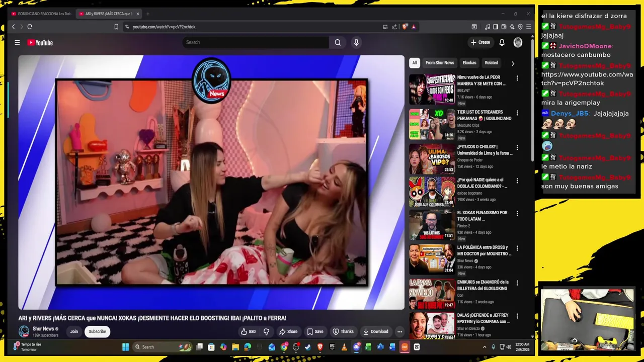Open Discord from the taskbar
Viewport: 644px width, 362px height.
coord(356,347)
